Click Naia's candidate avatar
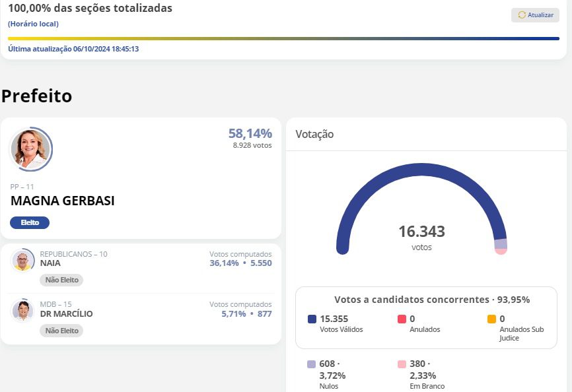572x392 pixels. coord(23,261)
